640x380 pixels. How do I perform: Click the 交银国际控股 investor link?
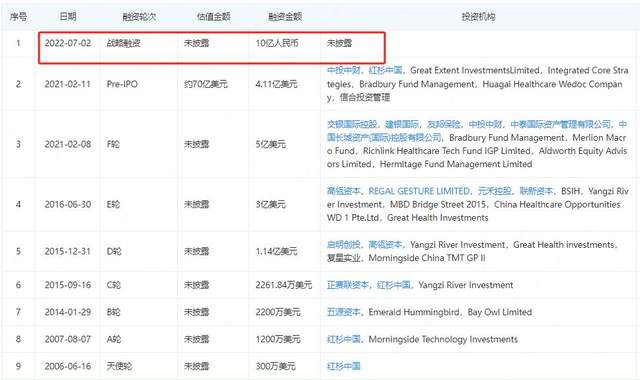[352, 124]
